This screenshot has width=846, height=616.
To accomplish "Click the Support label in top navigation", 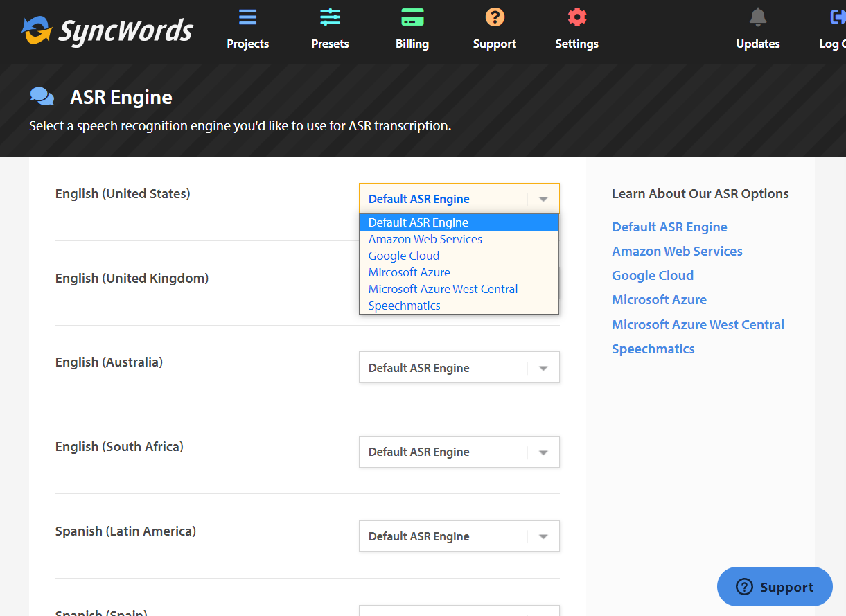I will (495, 44).
